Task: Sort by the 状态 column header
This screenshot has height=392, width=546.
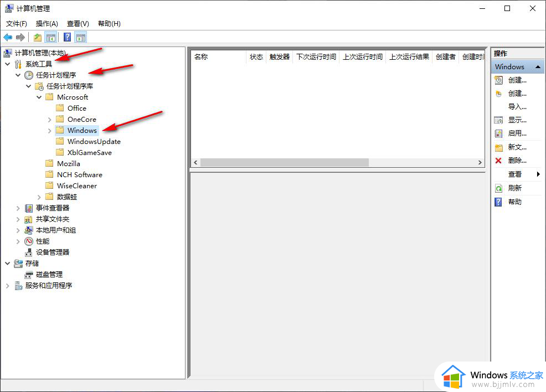Action: [x=256, y=57]
